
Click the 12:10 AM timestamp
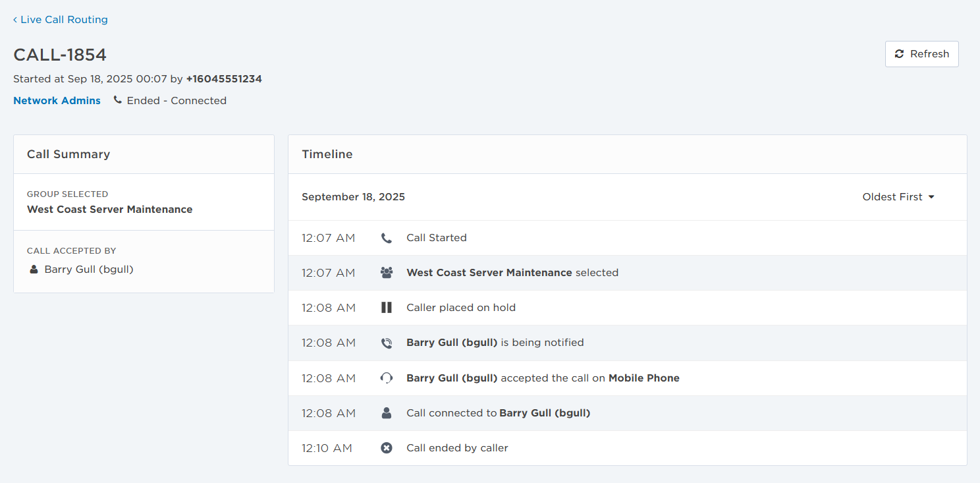tap(327, 448)
